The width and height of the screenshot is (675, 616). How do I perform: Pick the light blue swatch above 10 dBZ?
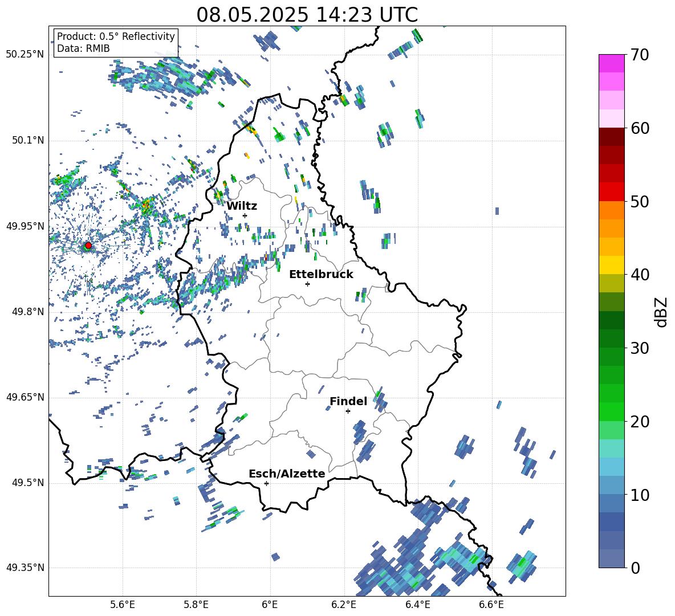click(611, 466)
